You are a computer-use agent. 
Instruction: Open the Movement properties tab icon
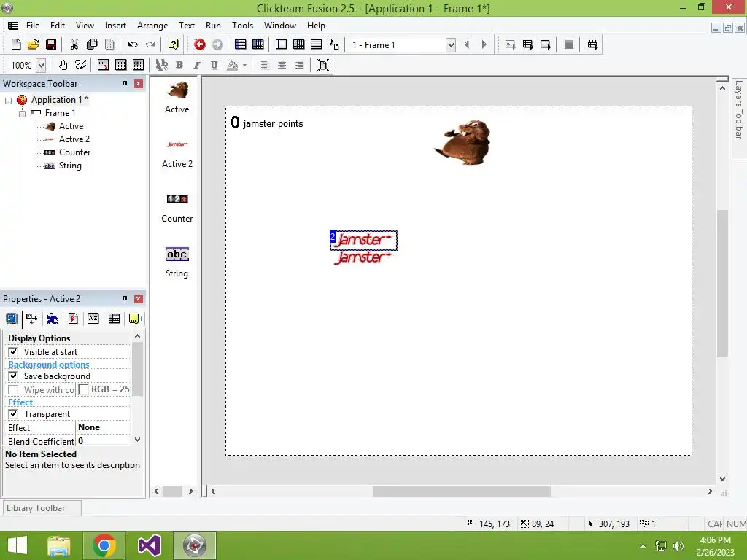click(53, 319)
